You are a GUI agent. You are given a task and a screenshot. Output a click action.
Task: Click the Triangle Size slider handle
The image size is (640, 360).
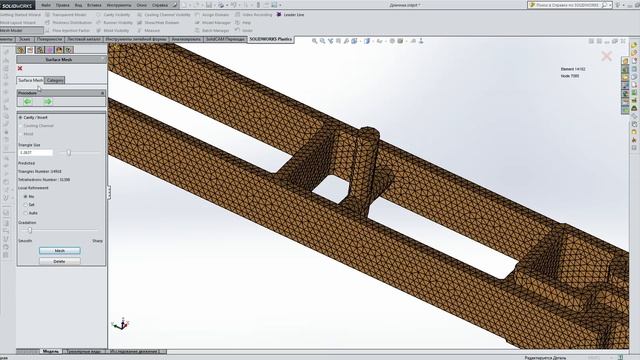tap(69, 153)
